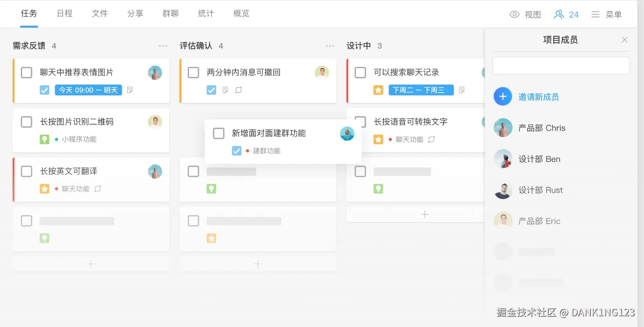Check the 新增面对面建群功能 task checkbox

[x=219, y=133]
